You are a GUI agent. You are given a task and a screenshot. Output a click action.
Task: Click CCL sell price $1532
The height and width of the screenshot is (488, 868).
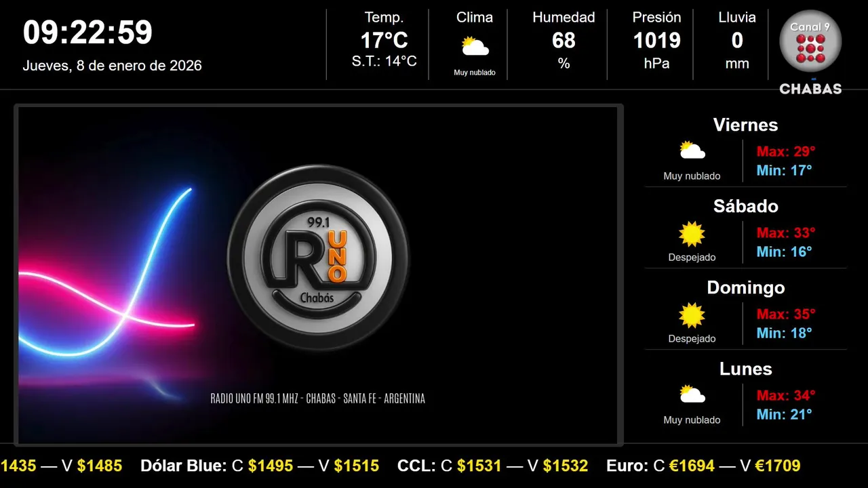(x=566, y=466)
